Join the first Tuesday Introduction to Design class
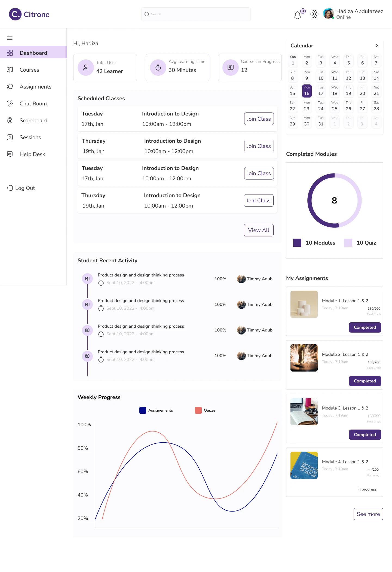The image size is (392, 572). 259,119
